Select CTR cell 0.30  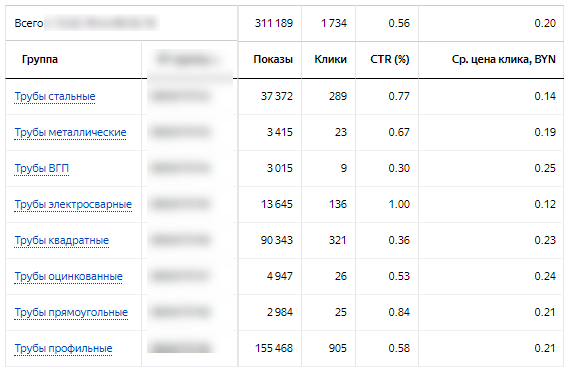399,169
